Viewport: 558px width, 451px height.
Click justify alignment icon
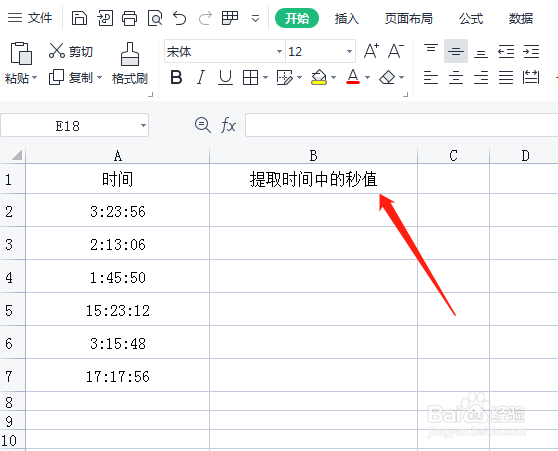(506, 77)
